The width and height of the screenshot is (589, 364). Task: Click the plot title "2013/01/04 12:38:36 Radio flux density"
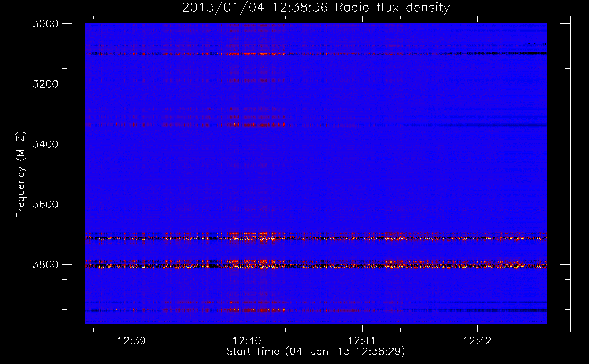click(x=316, y=8)
